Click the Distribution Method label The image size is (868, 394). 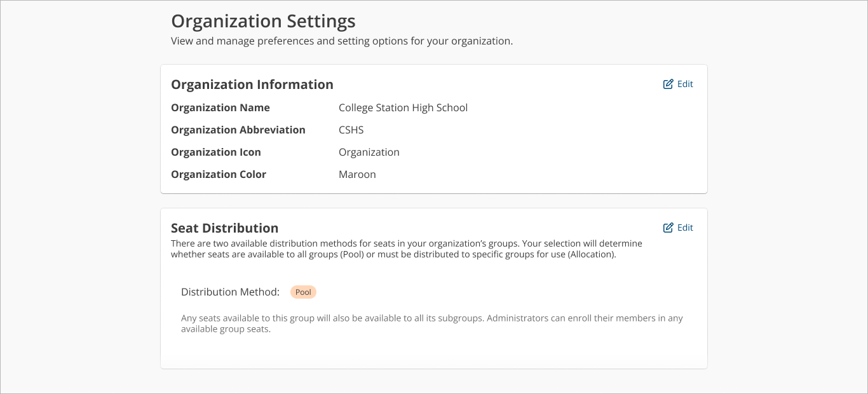230,292
